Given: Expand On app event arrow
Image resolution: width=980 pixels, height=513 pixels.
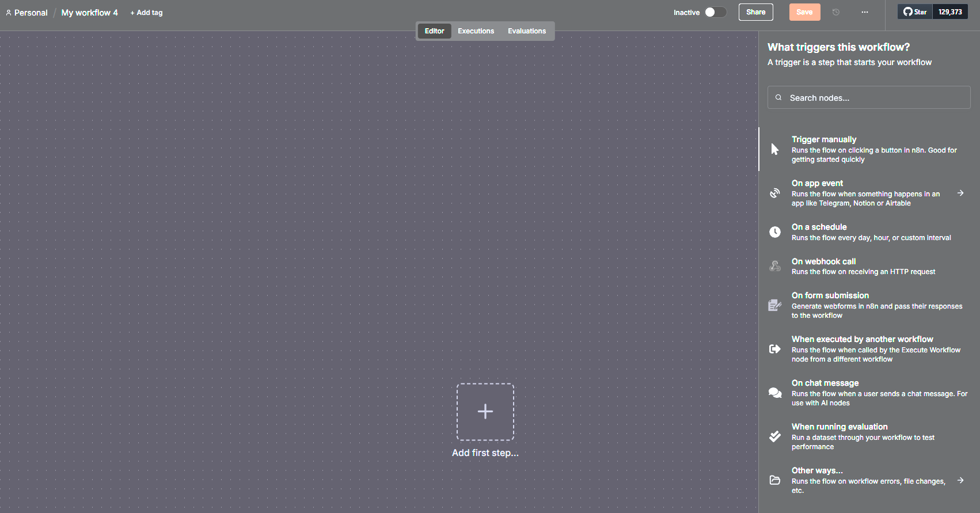Looking at the screenshot, I should (x=960, y=193).
